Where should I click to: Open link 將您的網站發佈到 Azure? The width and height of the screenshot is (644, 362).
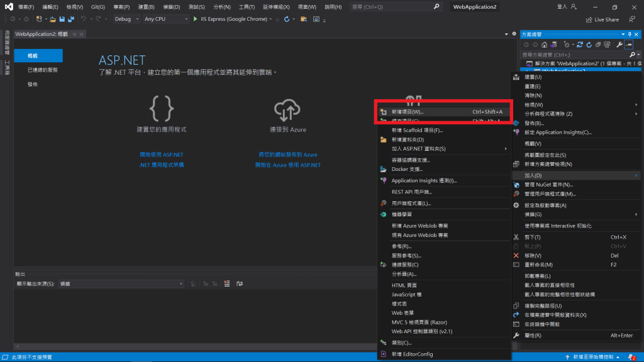(287, 155)
